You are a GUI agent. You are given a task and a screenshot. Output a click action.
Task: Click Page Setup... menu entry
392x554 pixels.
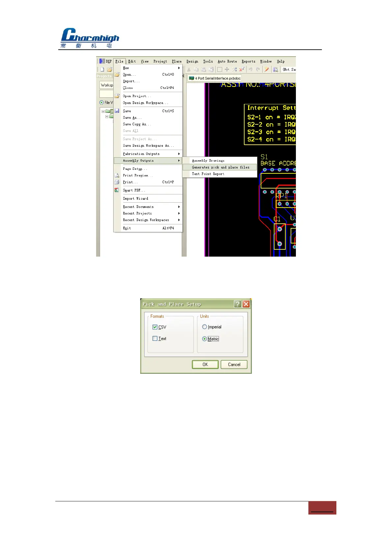[x=148, y=169]
